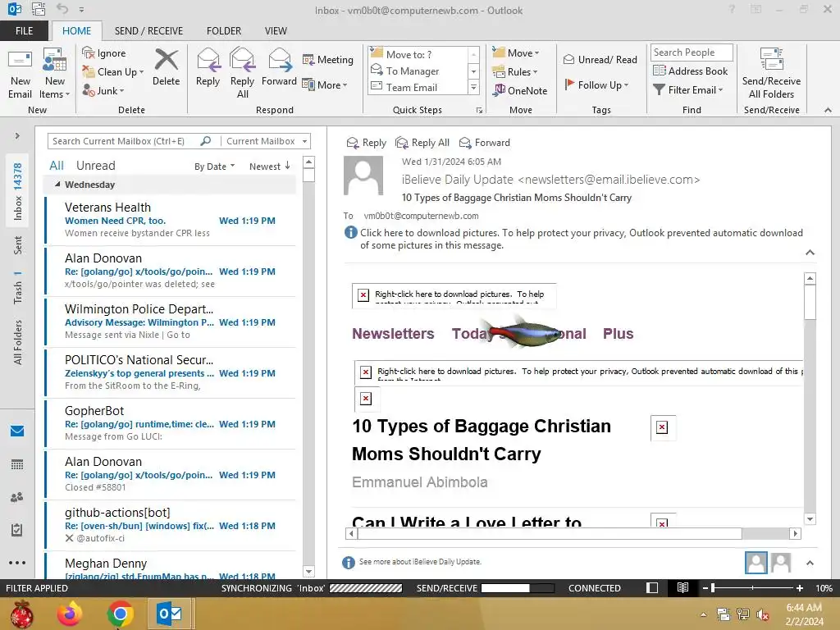Click the muted volume tray icon

coord(763,614)
